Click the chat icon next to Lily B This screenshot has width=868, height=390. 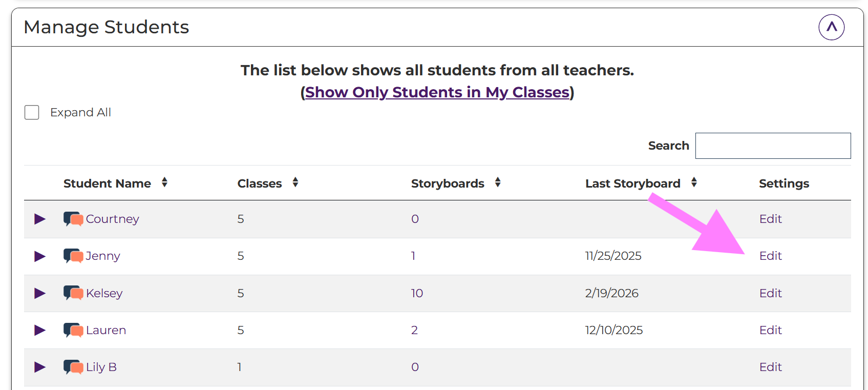coord(73,367)
